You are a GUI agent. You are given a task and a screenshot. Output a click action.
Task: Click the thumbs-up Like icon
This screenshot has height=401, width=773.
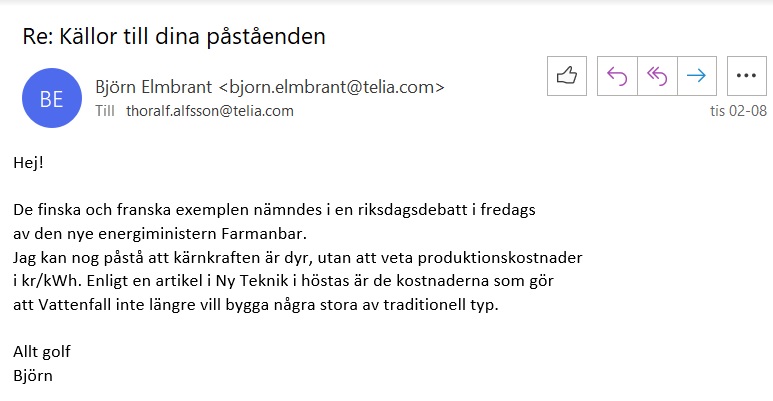567,76
